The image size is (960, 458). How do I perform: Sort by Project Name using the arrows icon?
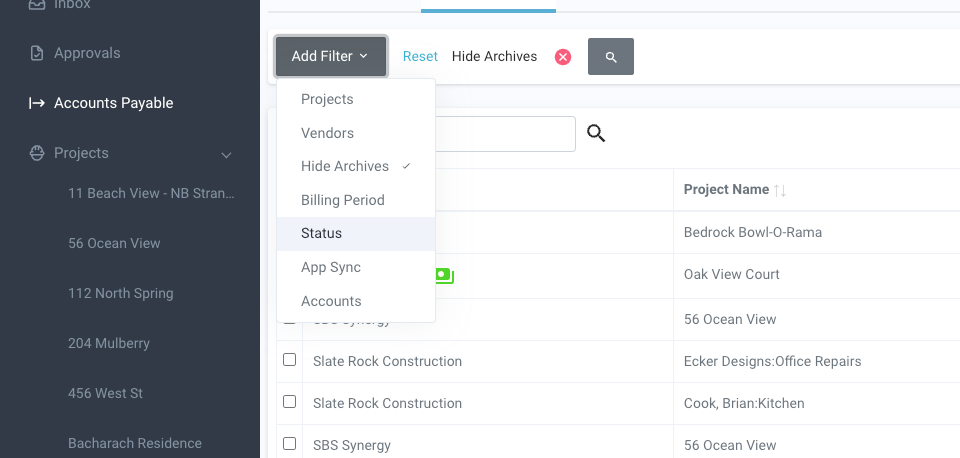point(781,190)
